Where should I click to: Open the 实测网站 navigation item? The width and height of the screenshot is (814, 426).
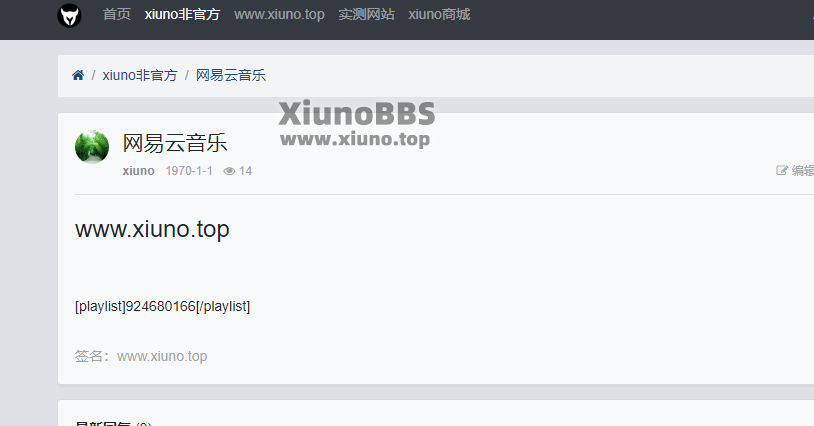[x=367, y=14]
